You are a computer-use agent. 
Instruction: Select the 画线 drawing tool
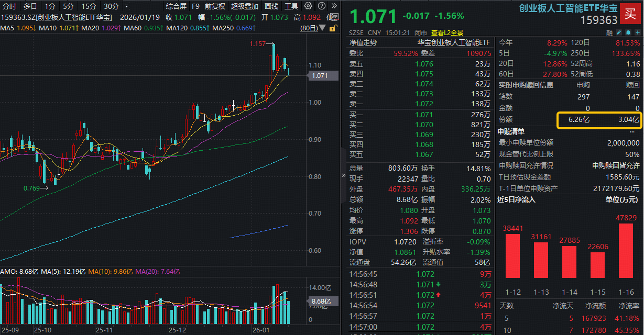271,6
